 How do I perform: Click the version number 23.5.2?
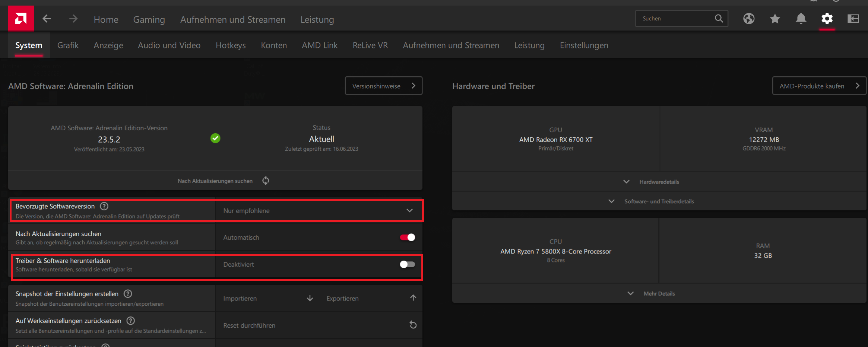(109, 139)
